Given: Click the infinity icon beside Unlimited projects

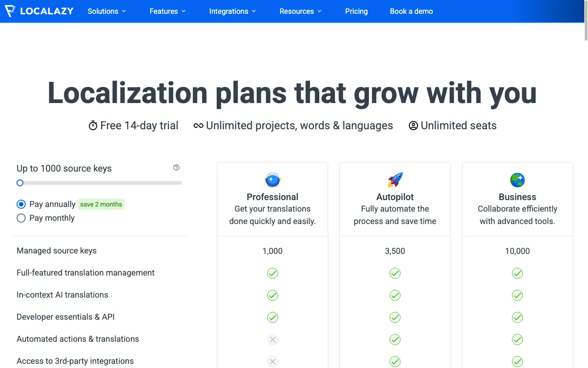Looking at the screenshot, I should pos(198,126).
